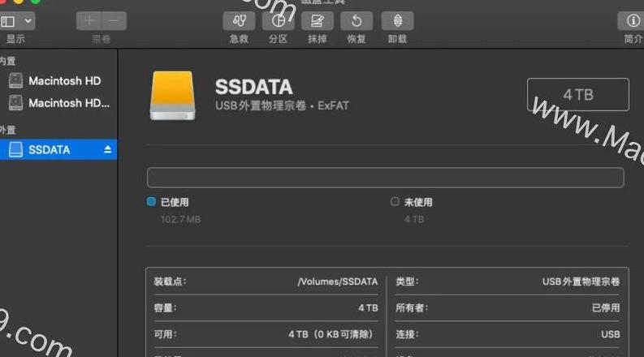Click the yellow SSDATA drive image

172,96
